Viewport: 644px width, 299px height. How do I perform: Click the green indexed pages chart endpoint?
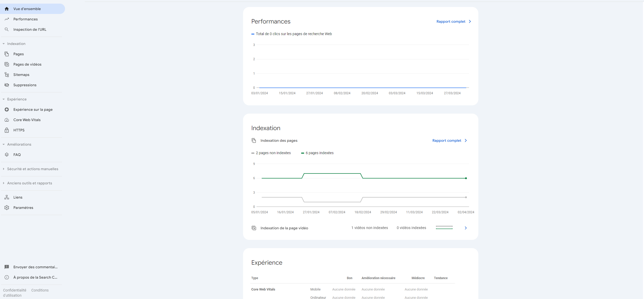coord(466,178)
